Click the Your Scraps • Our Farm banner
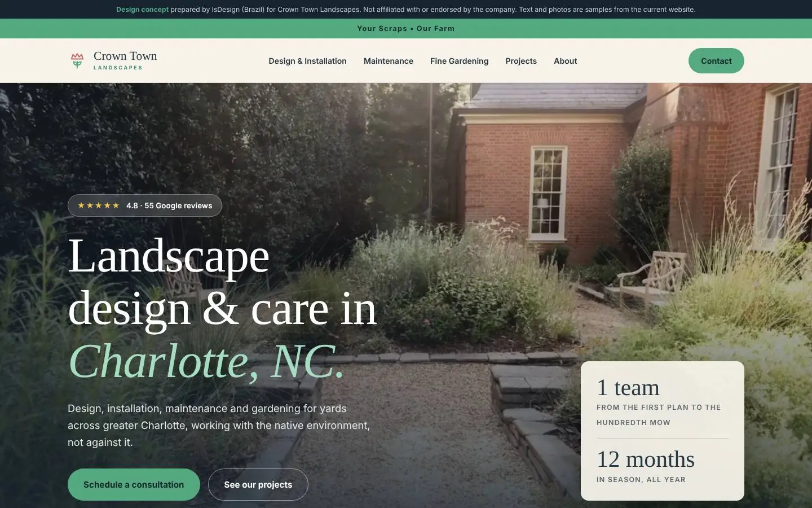Image resolution: width=812 pixels, height=508 pixels. pyautogui.click(x=406, y=28)
